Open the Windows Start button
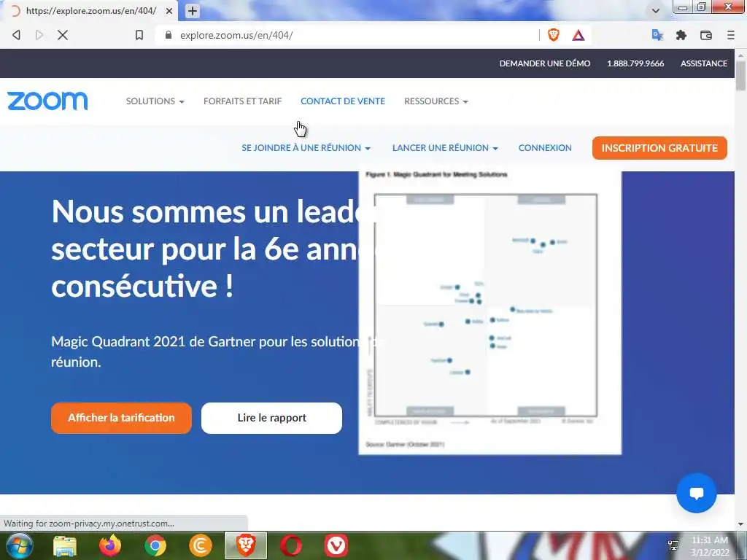This screenshot has height=560, width=747. (x=19, y=545)
